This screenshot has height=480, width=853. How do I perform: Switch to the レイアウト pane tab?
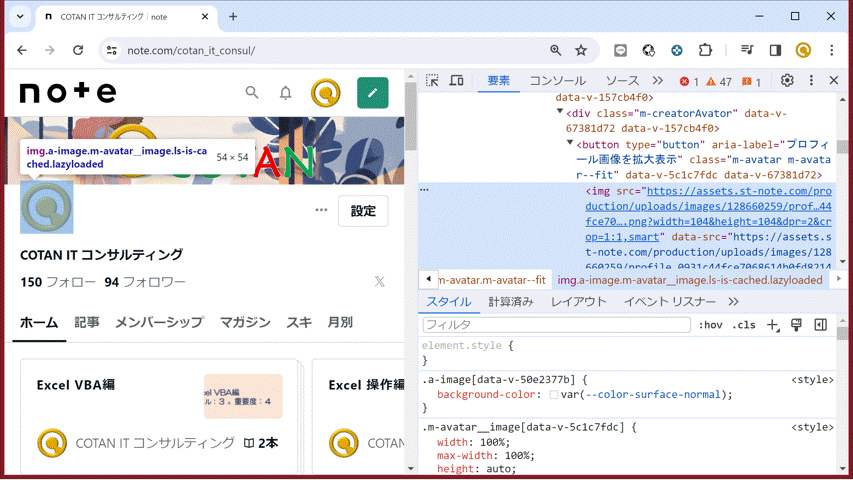[x=578, y=301]
